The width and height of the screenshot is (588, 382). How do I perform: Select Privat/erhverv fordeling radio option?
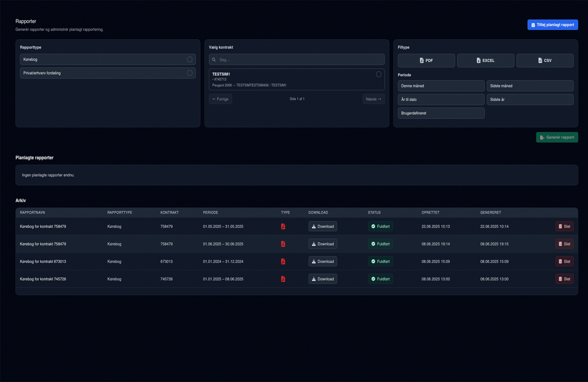(190, 73)
